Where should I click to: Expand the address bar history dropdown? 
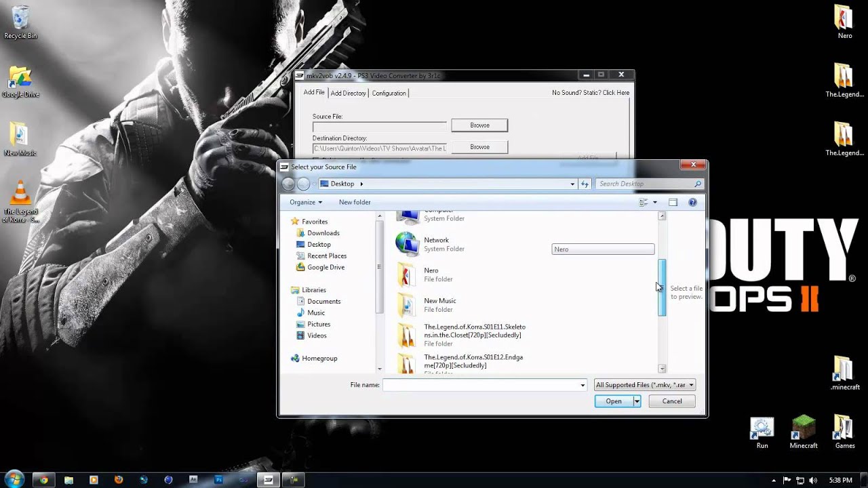pos(572,184)
